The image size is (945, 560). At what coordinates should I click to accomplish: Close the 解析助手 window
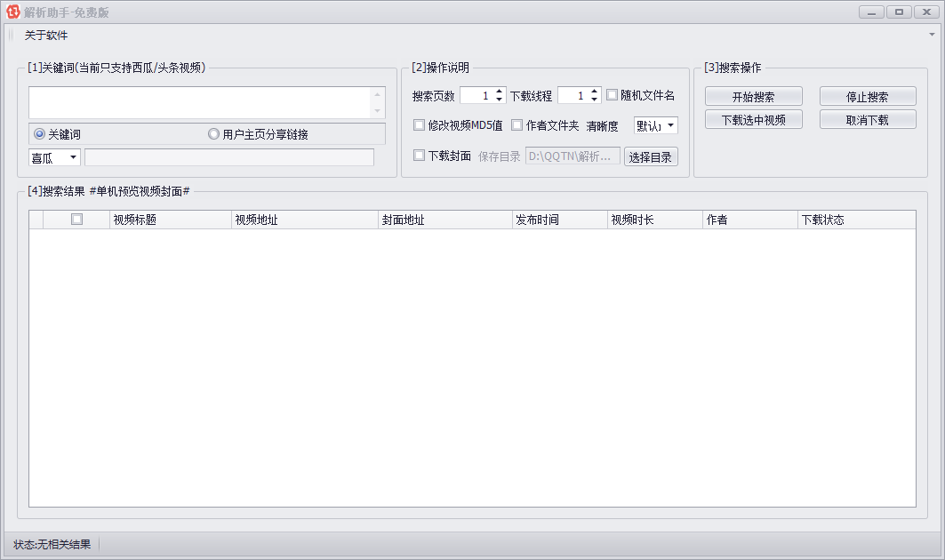point(926,12)
